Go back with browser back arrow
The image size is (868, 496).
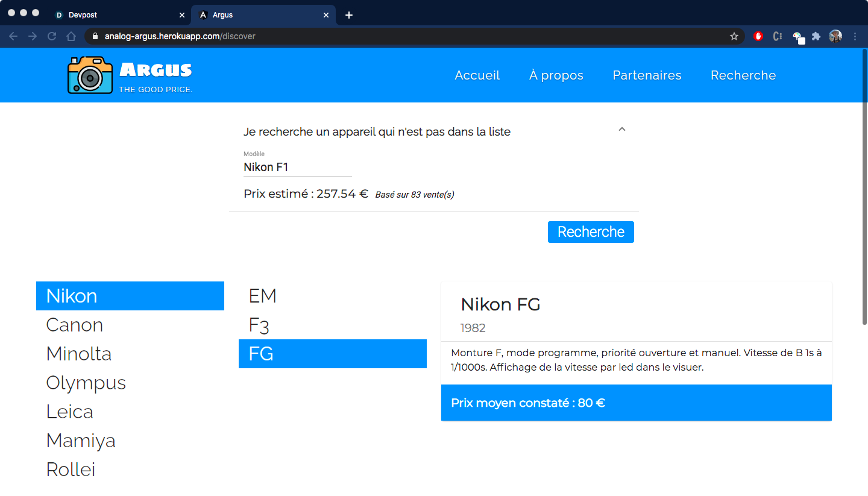13,36
